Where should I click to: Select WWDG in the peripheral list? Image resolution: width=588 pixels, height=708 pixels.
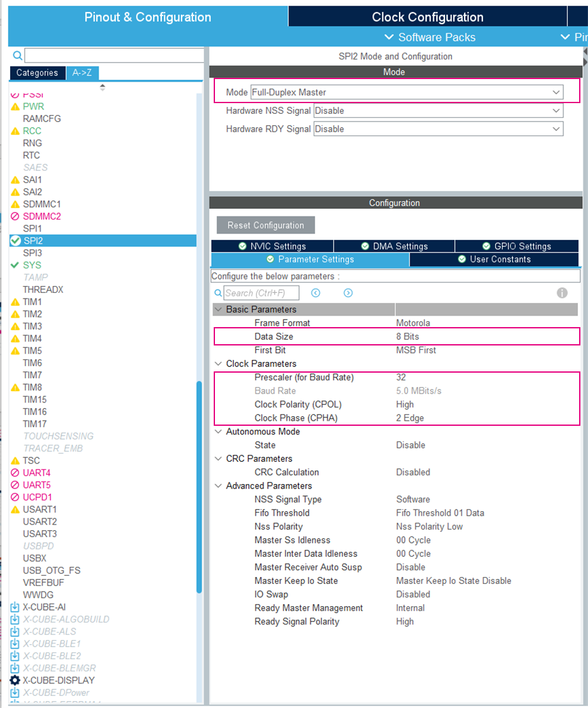click(x=38, y=595)
